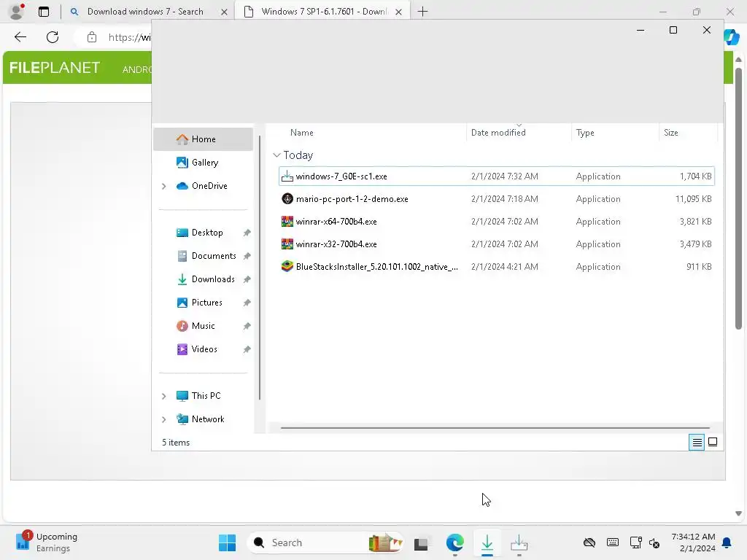Select the Gallery icon in sidebar
This screenshot has height=560, width=747.
[182, 163]
